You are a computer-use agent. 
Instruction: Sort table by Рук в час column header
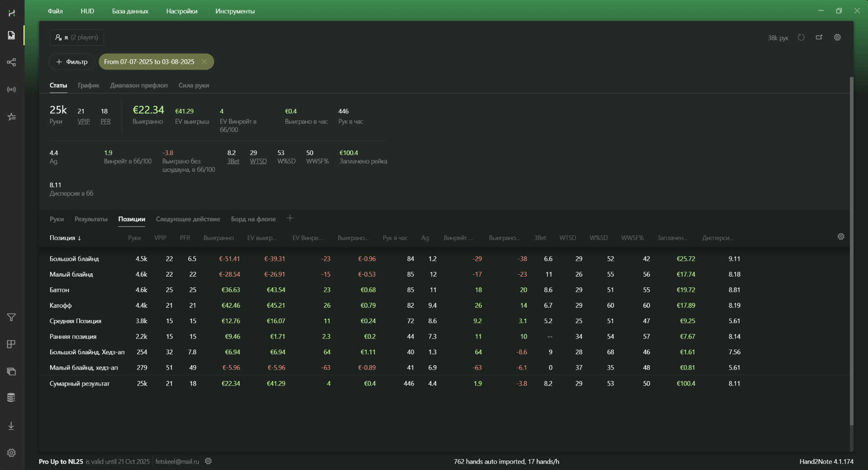tap(395, 238)
